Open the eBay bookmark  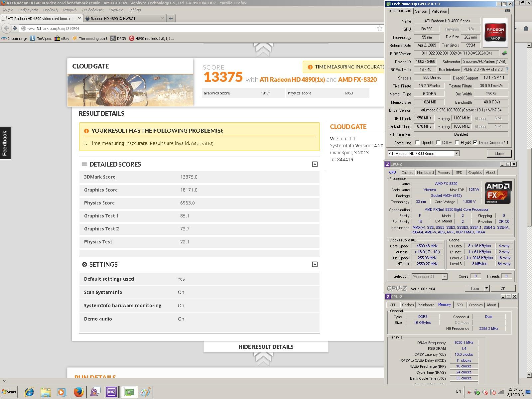click(62, 39)
